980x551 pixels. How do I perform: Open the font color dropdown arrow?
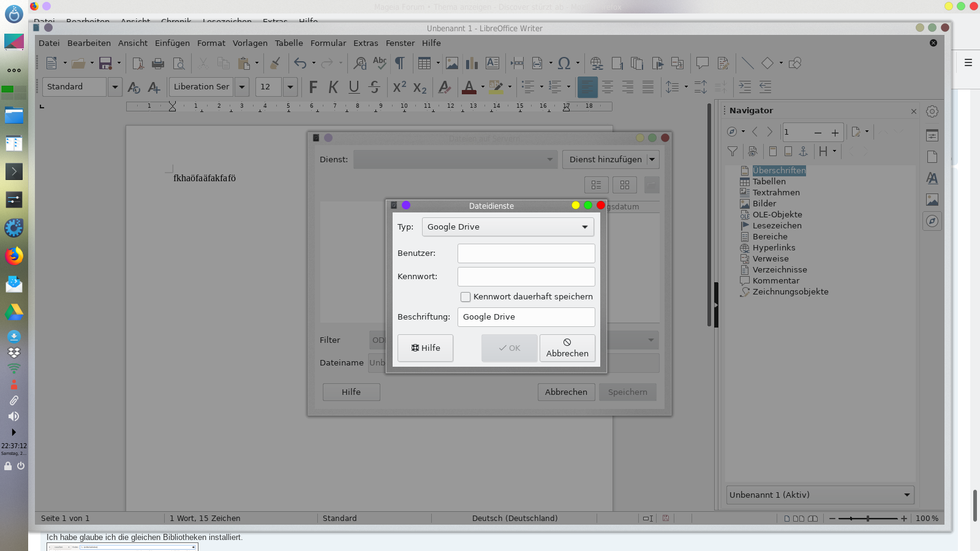click(483, 87)
